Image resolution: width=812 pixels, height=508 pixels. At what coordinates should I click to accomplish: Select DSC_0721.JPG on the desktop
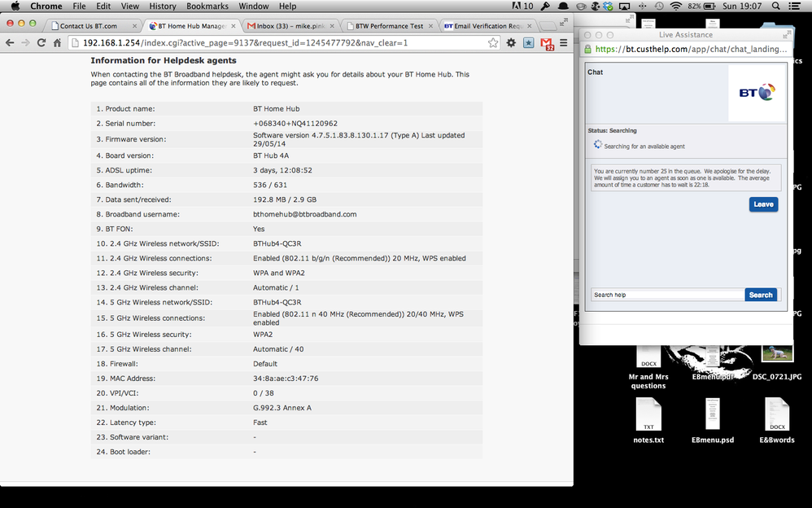point(777,364)
